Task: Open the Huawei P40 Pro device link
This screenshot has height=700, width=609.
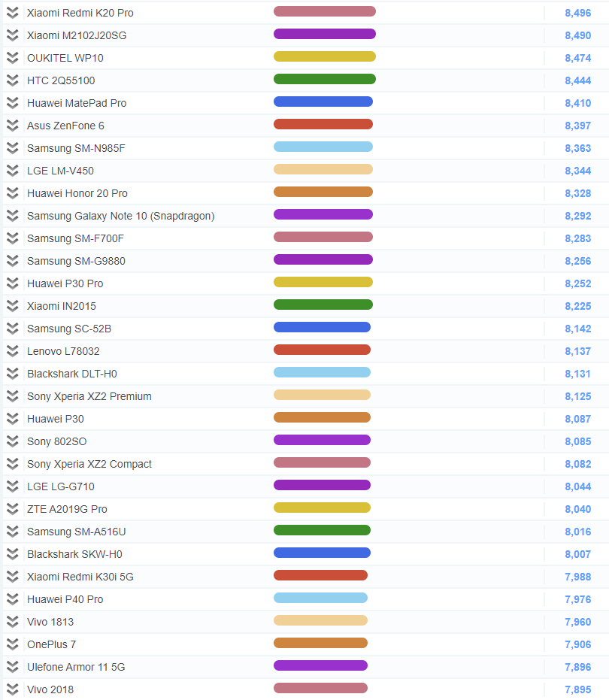Action: (x=65, y=599)
